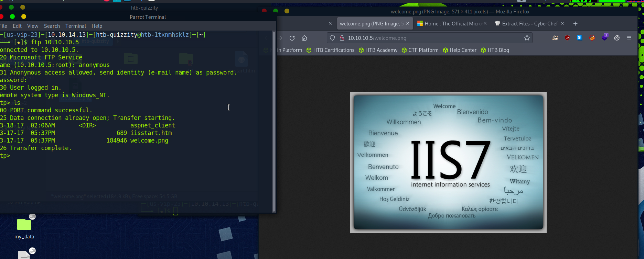Reload the page in Firefox
This screenshot has width=644, height=259.
[292, 38]
